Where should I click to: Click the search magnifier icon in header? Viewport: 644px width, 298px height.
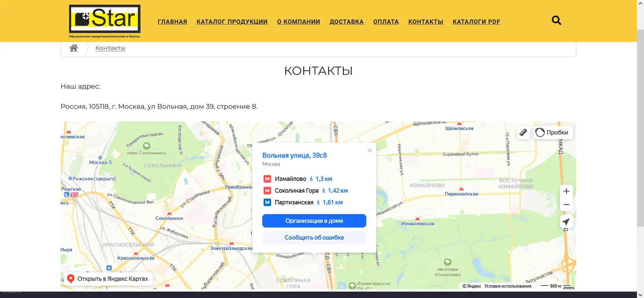(556, 21)
